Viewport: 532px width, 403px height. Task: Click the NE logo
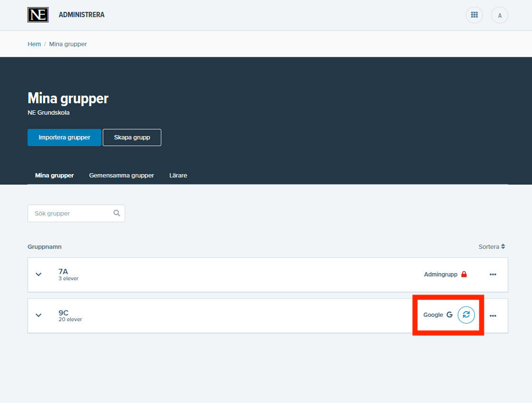[38, 15]
